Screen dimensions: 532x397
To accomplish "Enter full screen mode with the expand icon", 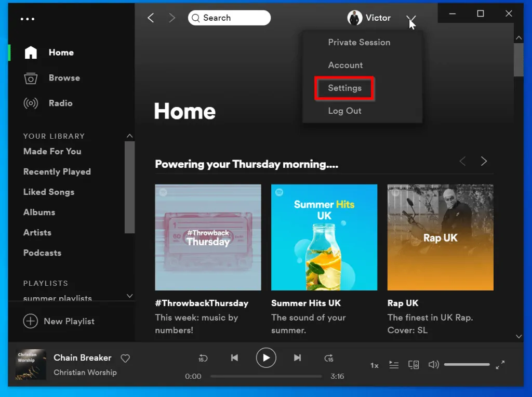I will click(500, 365).
